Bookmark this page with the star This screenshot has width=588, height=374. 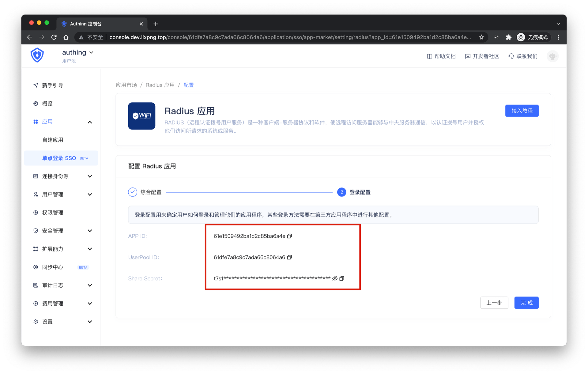tap(481, 37)
